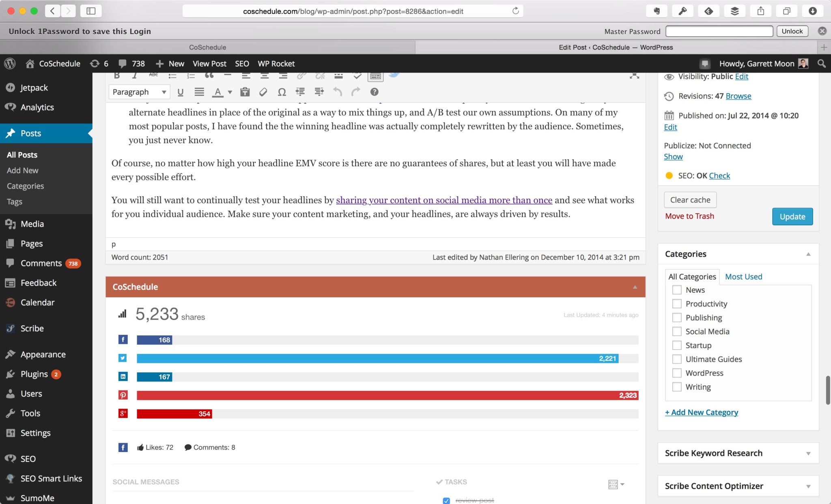
Task: Click WP Rocket in admin bar
Action: pyautogui.click(x=276, y=64)
